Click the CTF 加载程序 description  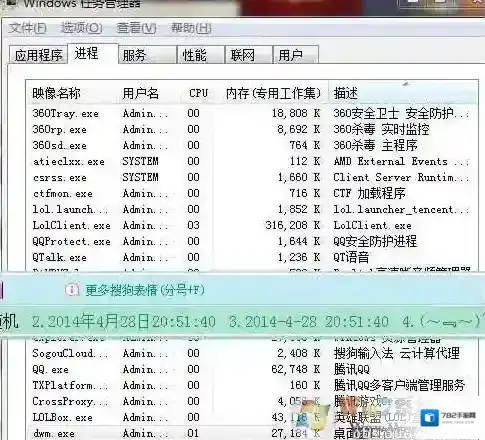tap(369, 193)
